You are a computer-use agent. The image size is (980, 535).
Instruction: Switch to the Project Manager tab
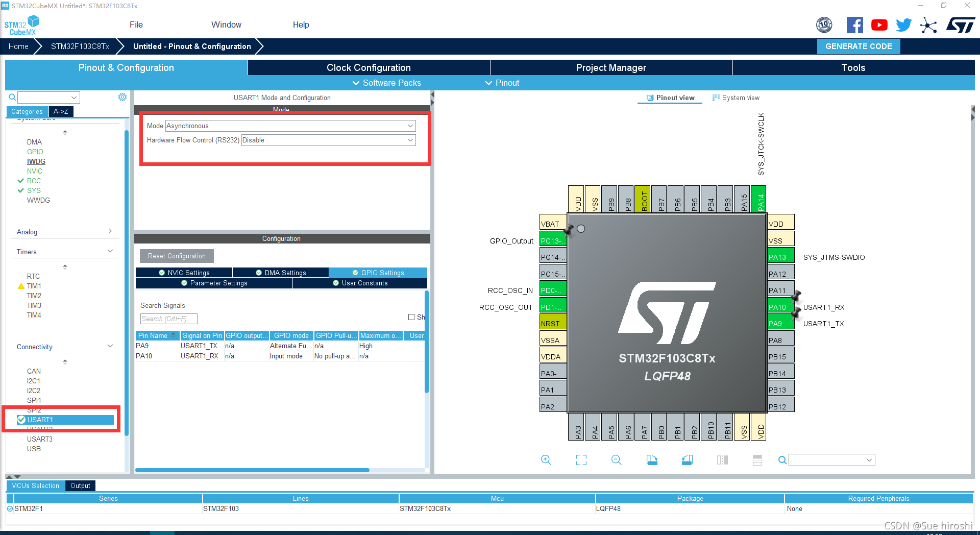[x=611, y=67]
